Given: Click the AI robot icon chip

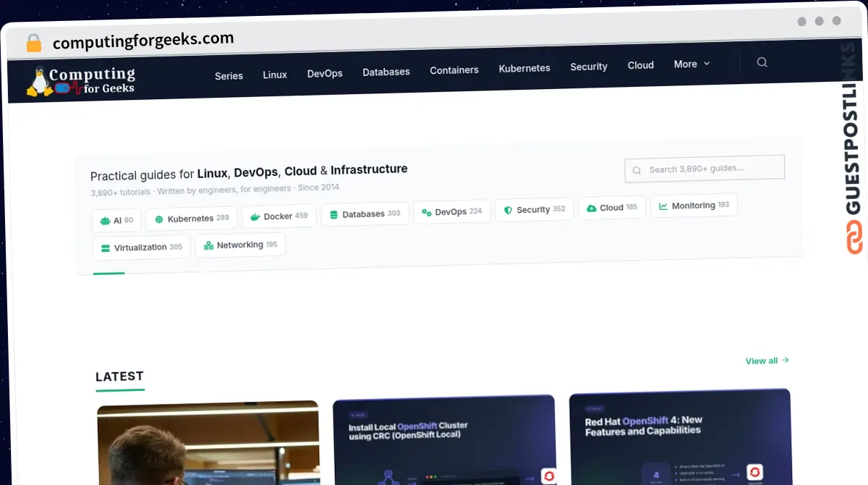Looking at the screenshot, I should pyautogui.click(x=116, y=220).
